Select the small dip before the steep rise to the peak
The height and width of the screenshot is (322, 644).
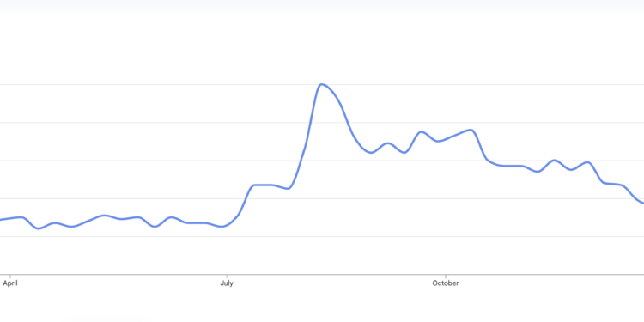[289, 189]
